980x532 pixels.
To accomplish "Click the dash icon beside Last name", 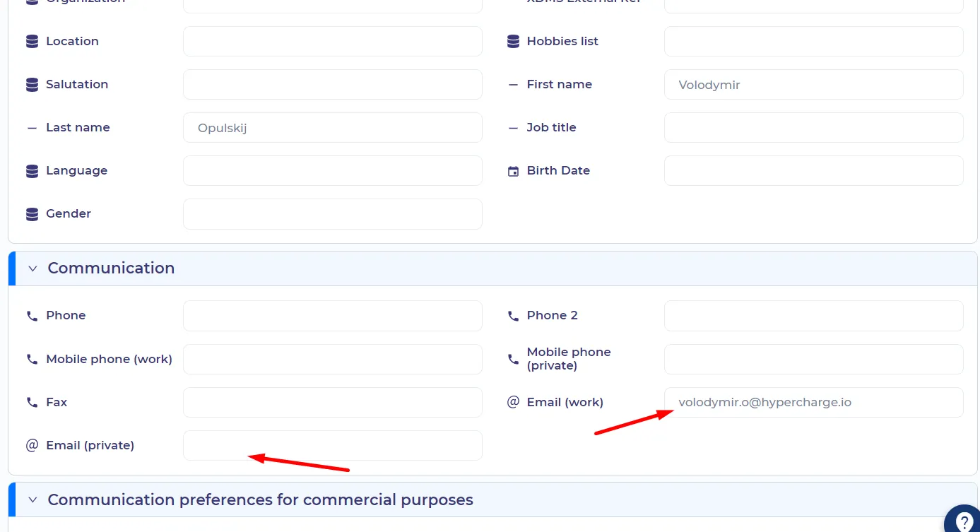I will pos(32,128).
